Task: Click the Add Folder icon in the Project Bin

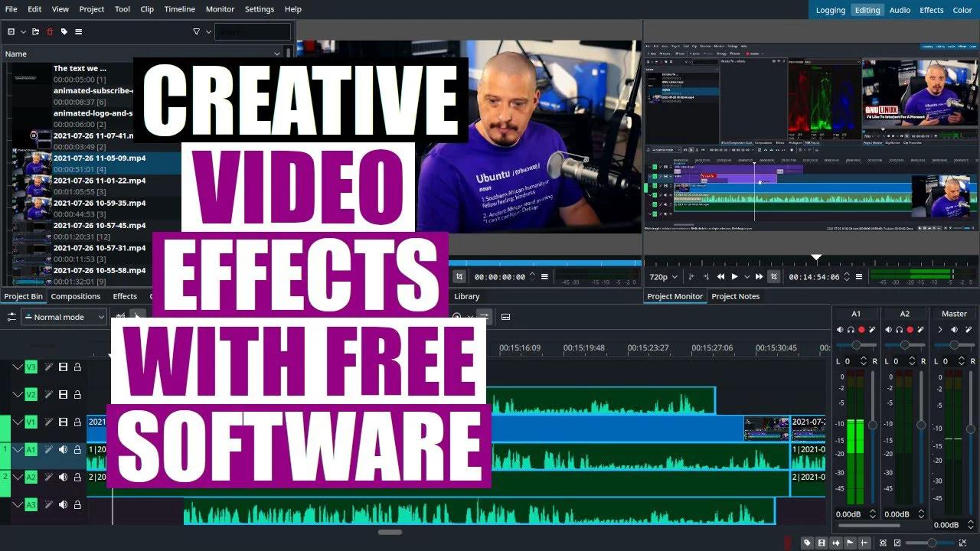Action: (x=35, y=31)
